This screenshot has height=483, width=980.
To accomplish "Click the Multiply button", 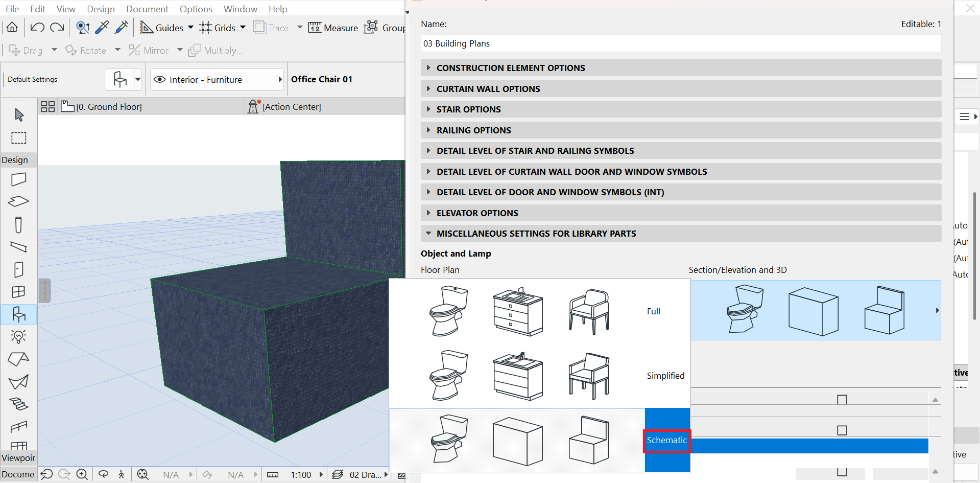I will (215, 50).
